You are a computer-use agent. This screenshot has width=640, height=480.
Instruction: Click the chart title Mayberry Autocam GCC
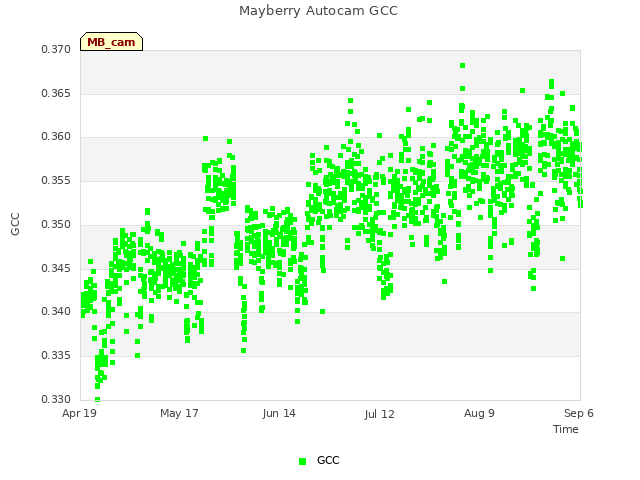point(318,11)
